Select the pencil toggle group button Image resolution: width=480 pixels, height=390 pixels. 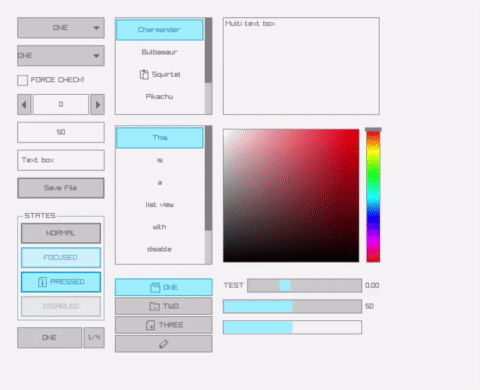(x=164, y=344)
